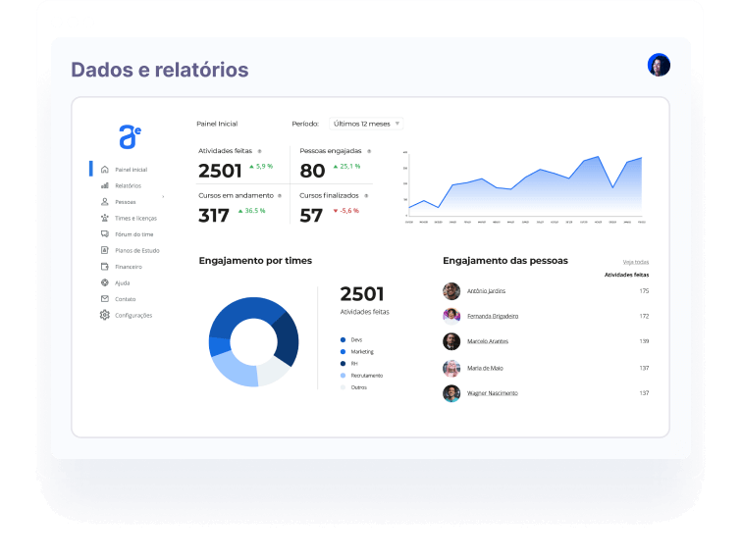The image size is (742, 560).
Task: Click the Ajuda lifebuoy icon
Action: pyautogui.click(x=105, y=282)
